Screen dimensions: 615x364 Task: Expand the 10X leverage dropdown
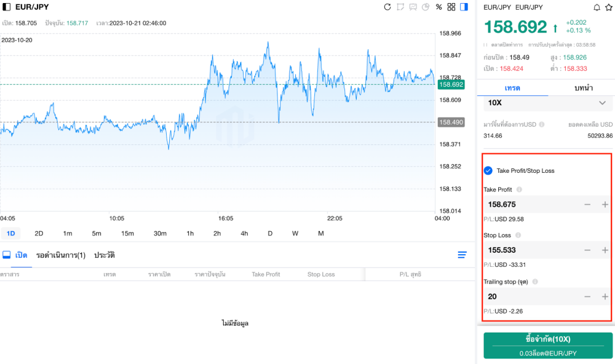point(602,103)
